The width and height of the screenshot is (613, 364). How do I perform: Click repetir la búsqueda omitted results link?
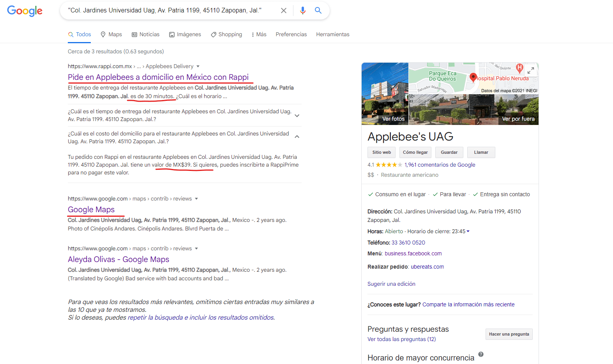click(x=201, y=317)
